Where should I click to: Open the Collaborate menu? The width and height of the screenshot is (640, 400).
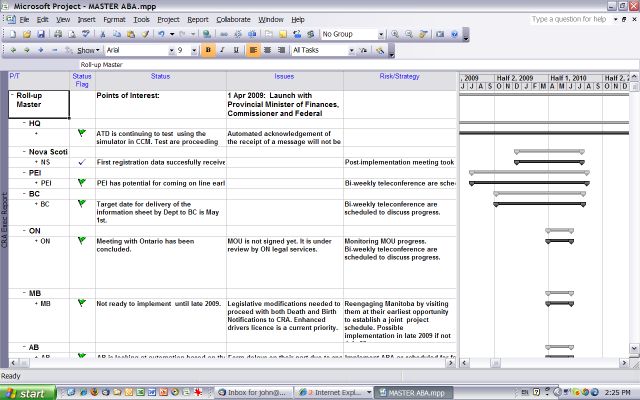233,20
